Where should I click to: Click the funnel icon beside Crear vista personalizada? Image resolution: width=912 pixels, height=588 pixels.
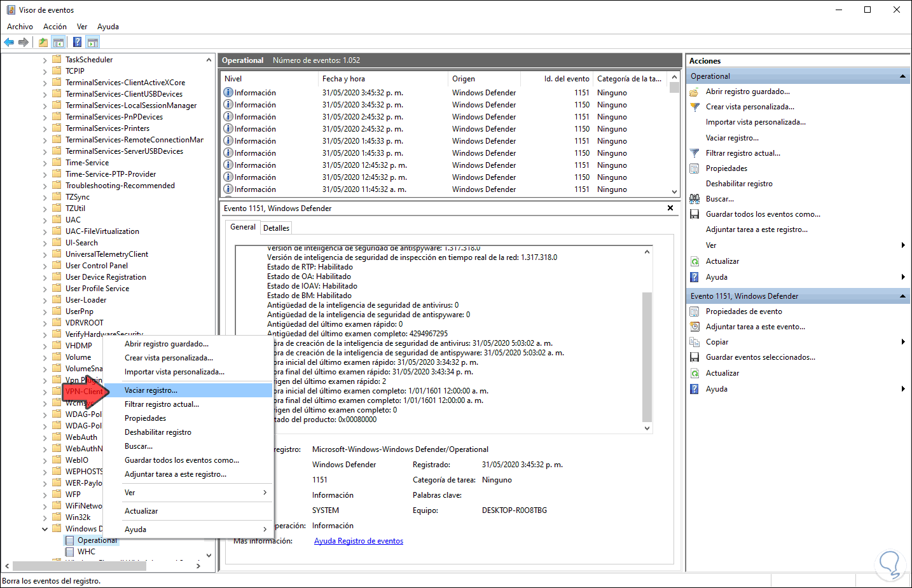(x=694, y=107)
